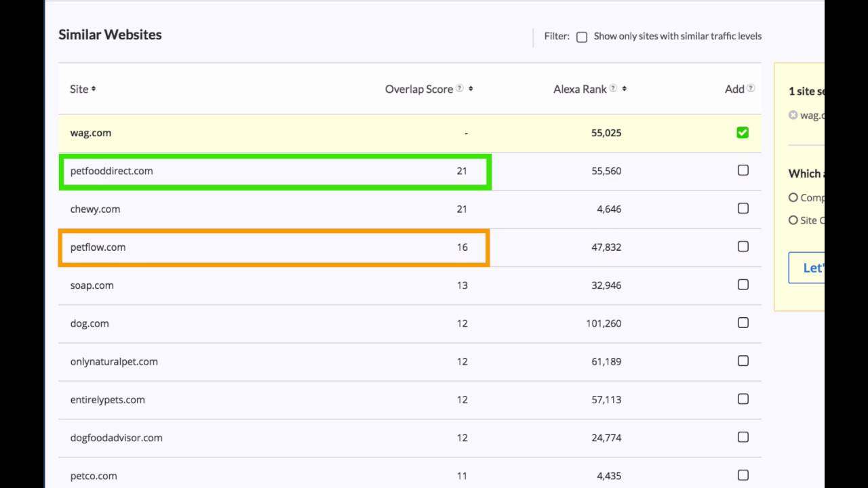Click overlap score 13 for soap.com
The image size is (868, 488).
tap(462, 285)
